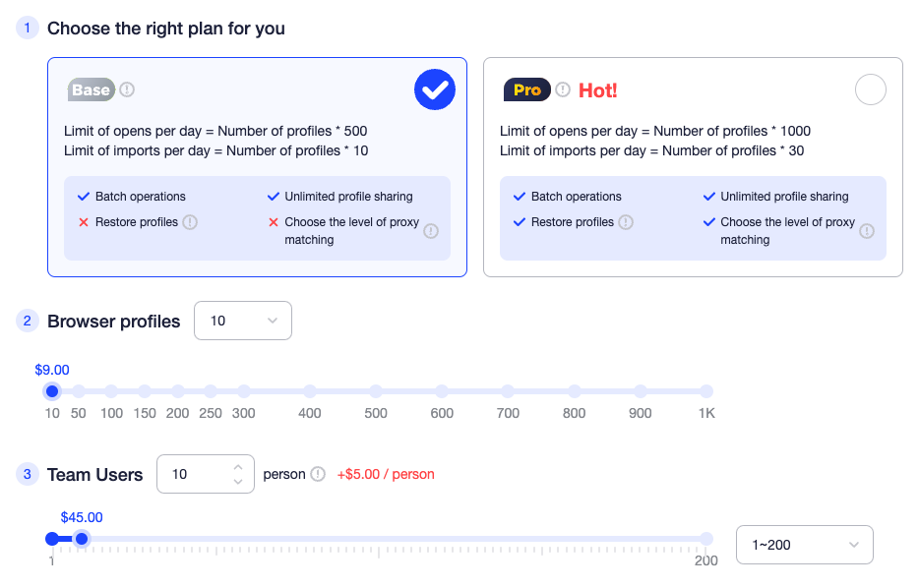
Task: Click info icon for Pro proxy matching
Action: 867,231
